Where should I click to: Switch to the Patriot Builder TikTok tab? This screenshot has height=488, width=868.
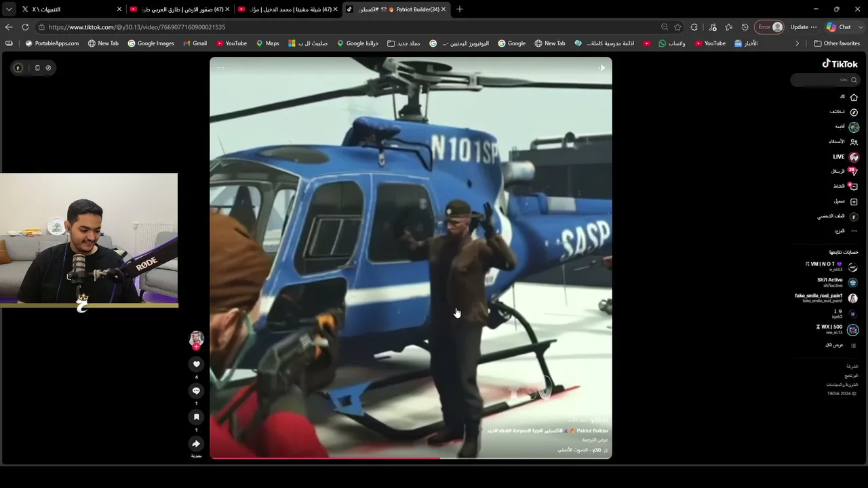click(x=395, y=9)
